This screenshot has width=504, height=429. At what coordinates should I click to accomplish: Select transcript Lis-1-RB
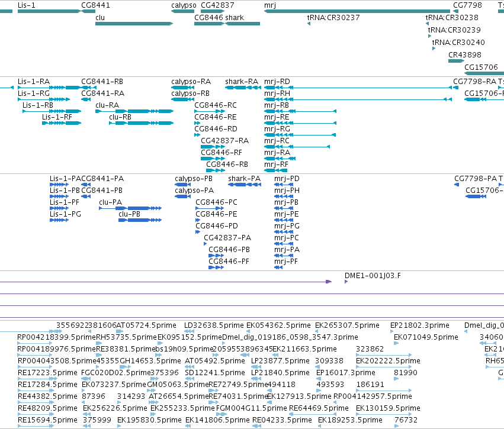pos(52,111)
